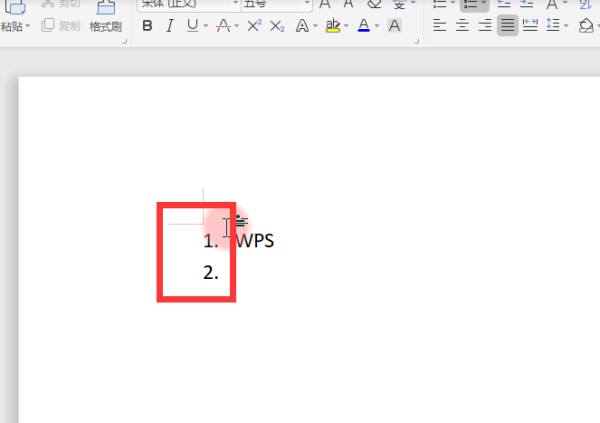The image size is (600, 423).
Task: Click the 格式刷 format painter button
Action: pyautogui.click(x=106, y=16)
